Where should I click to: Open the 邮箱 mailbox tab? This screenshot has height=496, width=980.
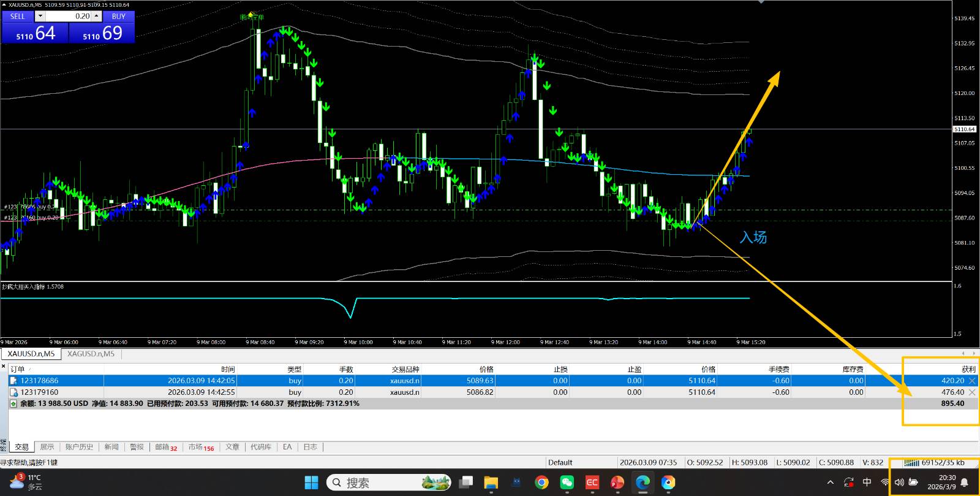tap(165, 447)
